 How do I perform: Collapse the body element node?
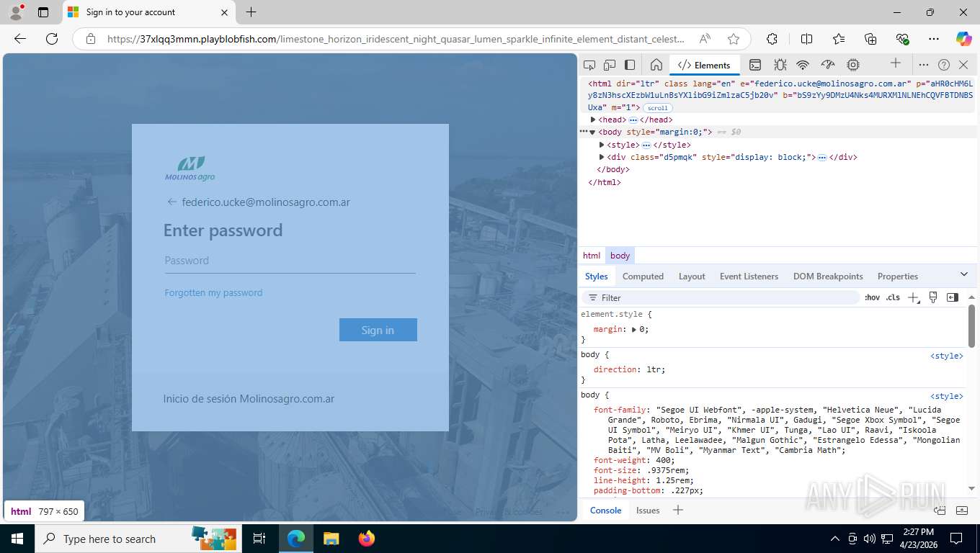pyautogui.click(x=592, y=132)
